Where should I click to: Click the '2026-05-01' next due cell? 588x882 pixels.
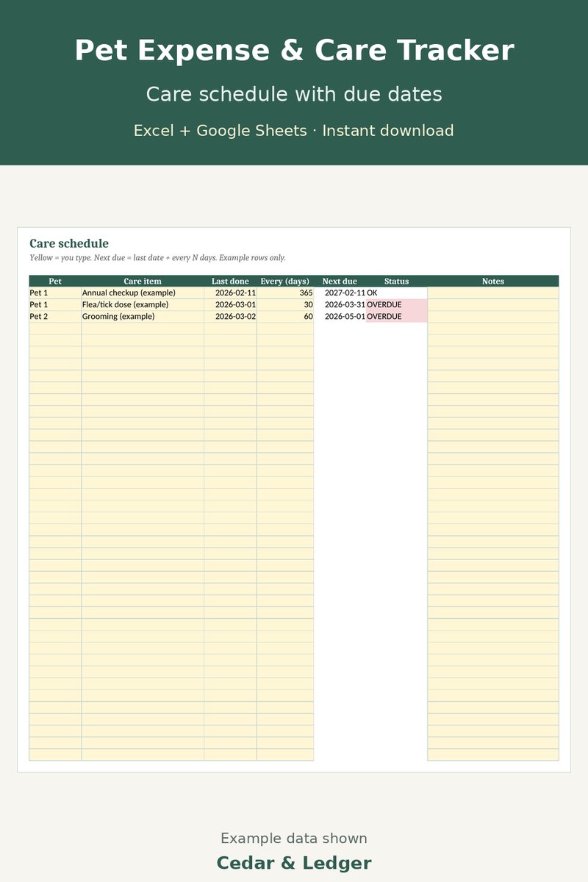coord(340,316)
